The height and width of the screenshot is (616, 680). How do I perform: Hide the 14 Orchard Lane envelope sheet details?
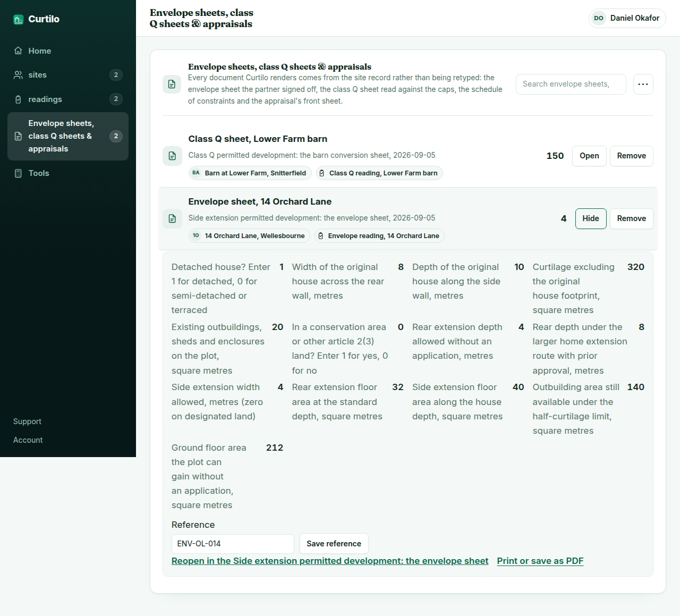point(591,218)
